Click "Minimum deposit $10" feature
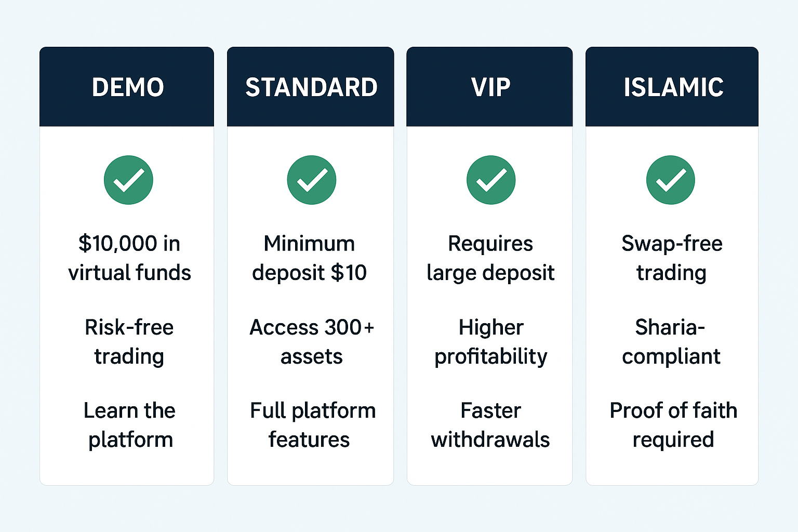 tap(310, 258)
